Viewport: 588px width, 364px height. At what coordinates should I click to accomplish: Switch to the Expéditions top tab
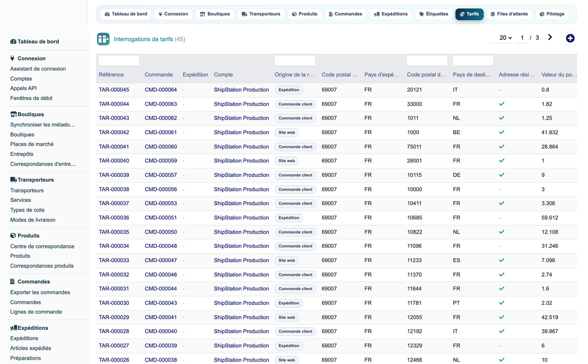click(391, 14)
